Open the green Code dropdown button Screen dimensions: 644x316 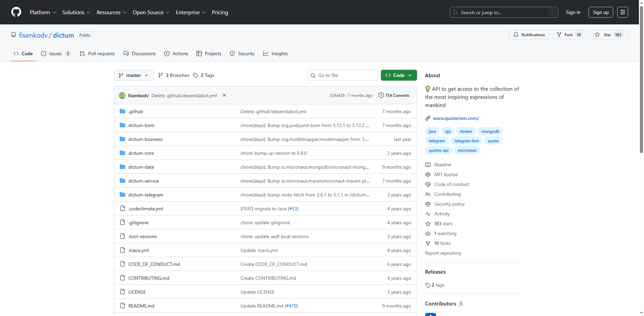tap(399, 75)
